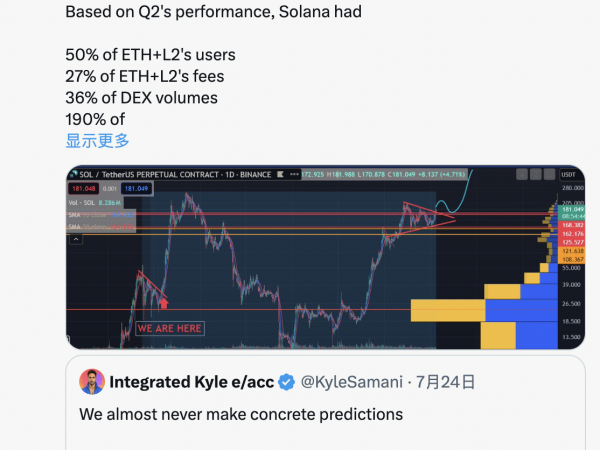Open Kyle Samani's profile avatar
This screenshot has width=600, height=450.
pos(92,382)
